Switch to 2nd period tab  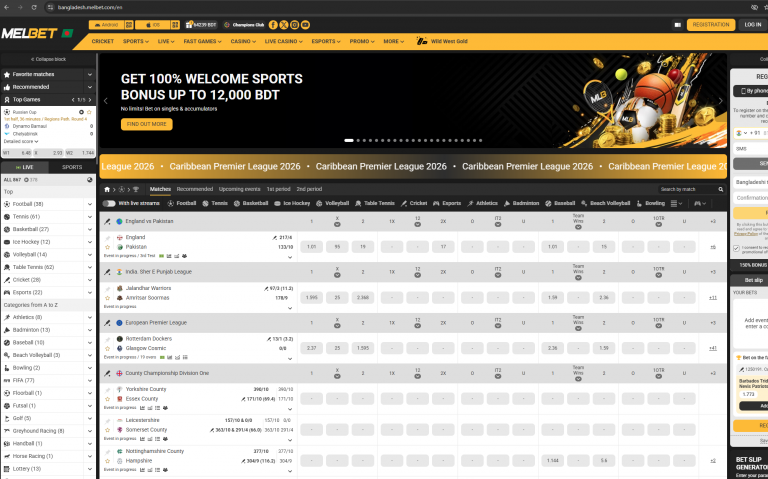coord(309,189)
